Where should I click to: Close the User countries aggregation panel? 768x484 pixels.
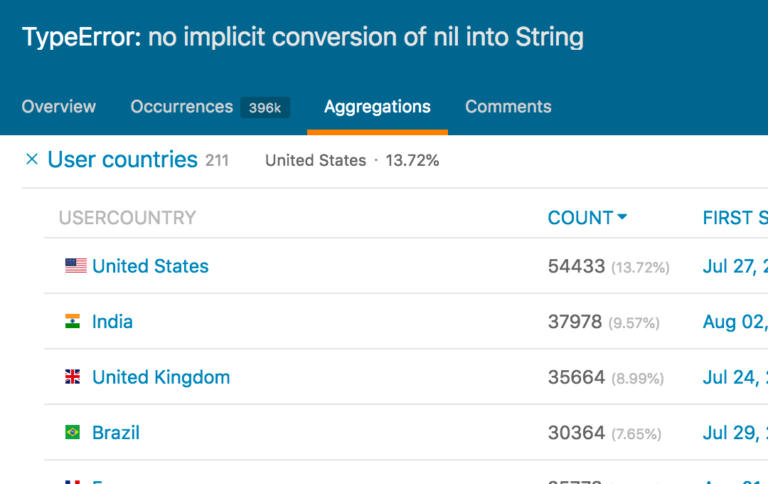click(x=32, y=159)
